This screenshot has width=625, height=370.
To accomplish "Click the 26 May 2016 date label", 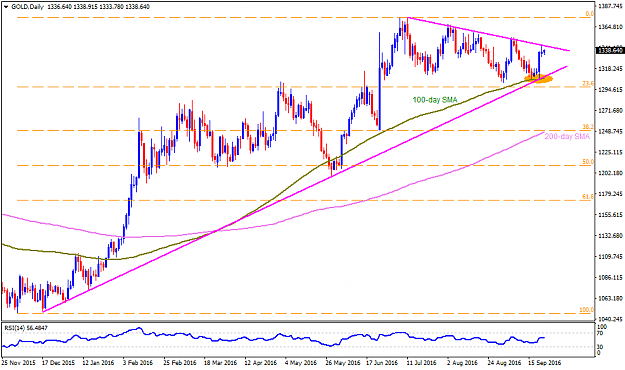I will (x=343, y=363).
